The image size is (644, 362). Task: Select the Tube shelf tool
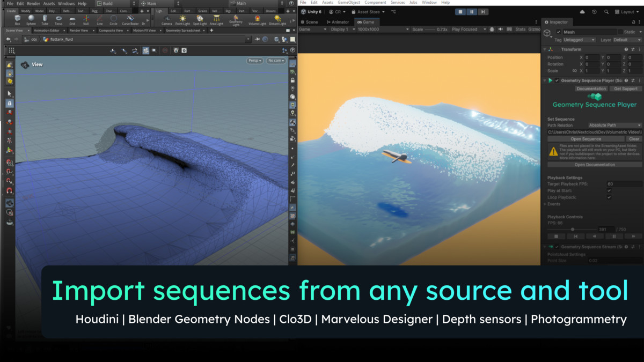pos(45,19)
